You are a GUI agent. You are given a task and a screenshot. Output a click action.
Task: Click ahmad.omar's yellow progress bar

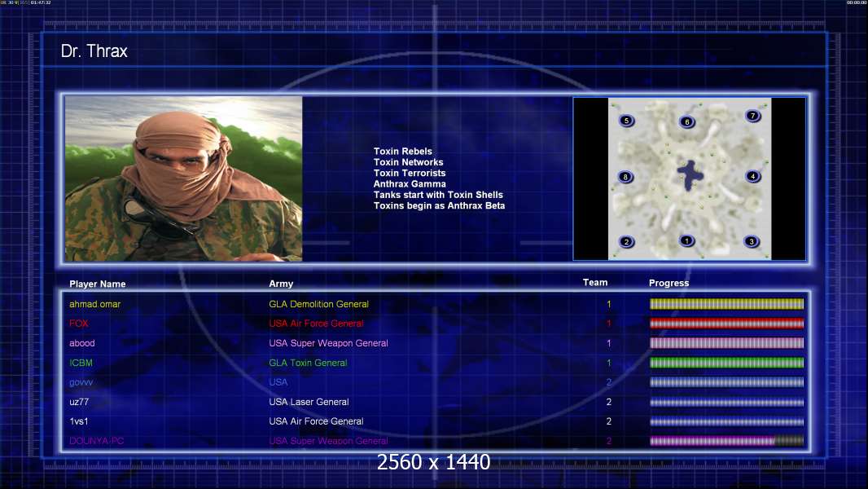(x=726, y=304)
